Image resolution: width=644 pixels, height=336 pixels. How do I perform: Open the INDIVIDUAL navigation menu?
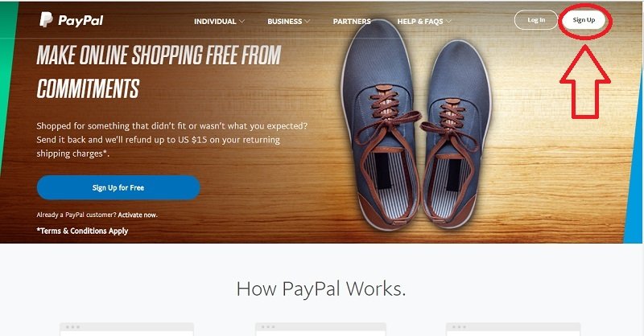click(215, 22)
